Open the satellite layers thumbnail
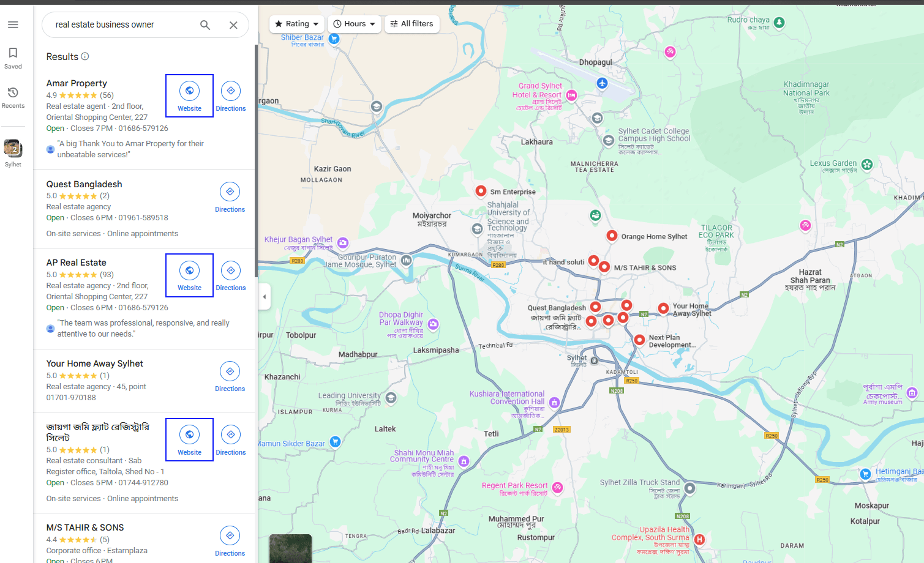 click(x=290, y=548)
